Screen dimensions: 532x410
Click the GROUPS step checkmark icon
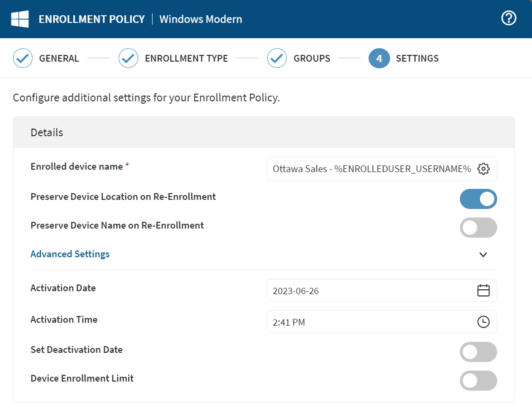click(x=277, y=58)
